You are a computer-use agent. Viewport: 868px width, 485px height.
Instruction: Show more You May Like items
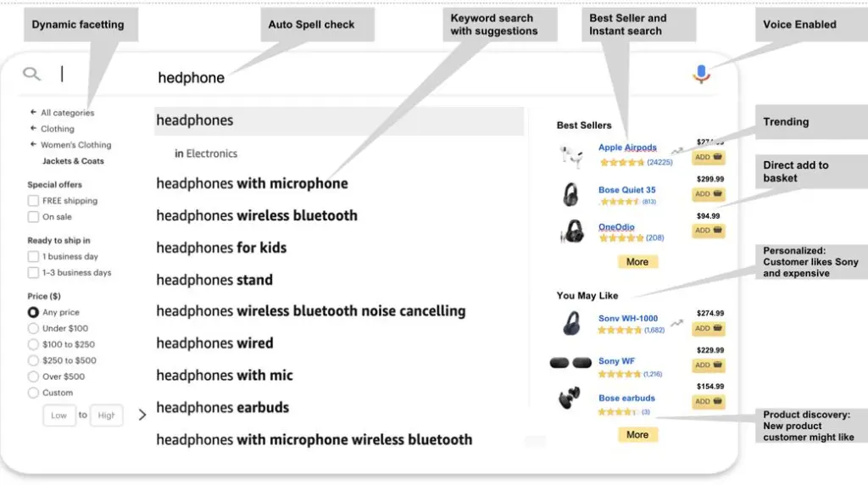point(637,435)
